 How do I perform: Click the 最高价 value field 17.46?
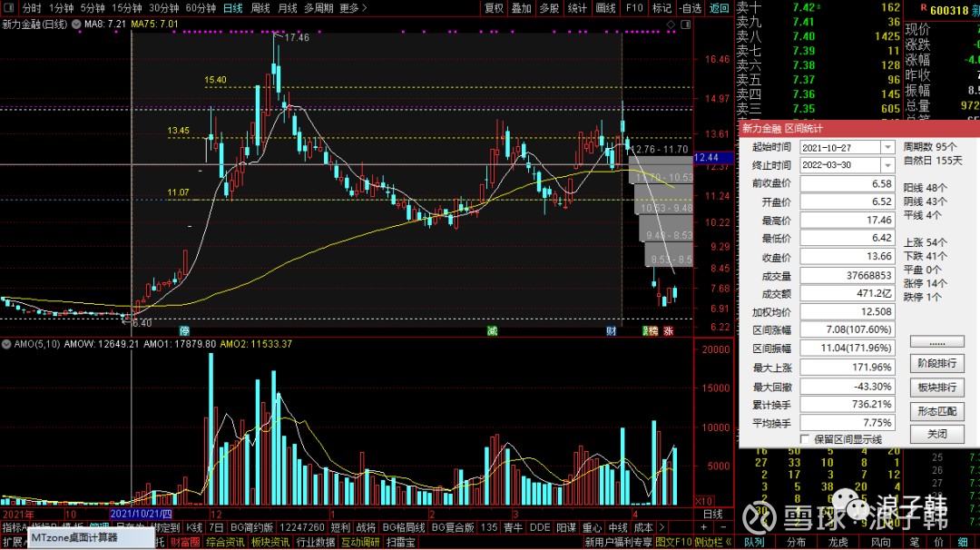[x=847, y=220]
